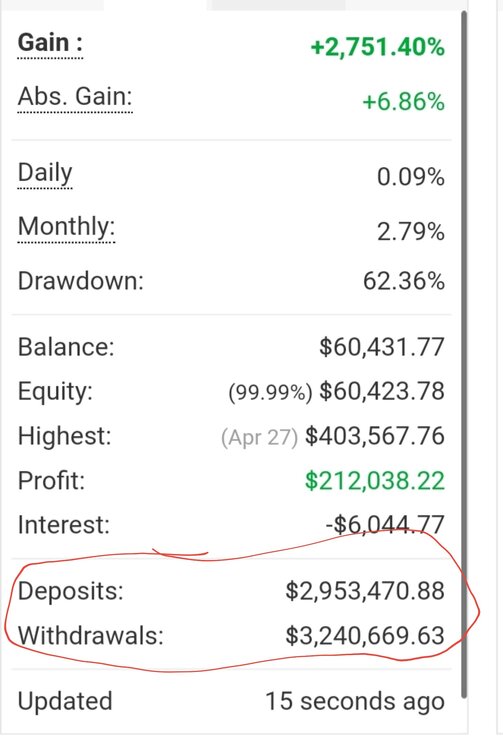Screen dimensions: 503x750
Task: Select the 0.09% daily value
Action: click(411, 177)
